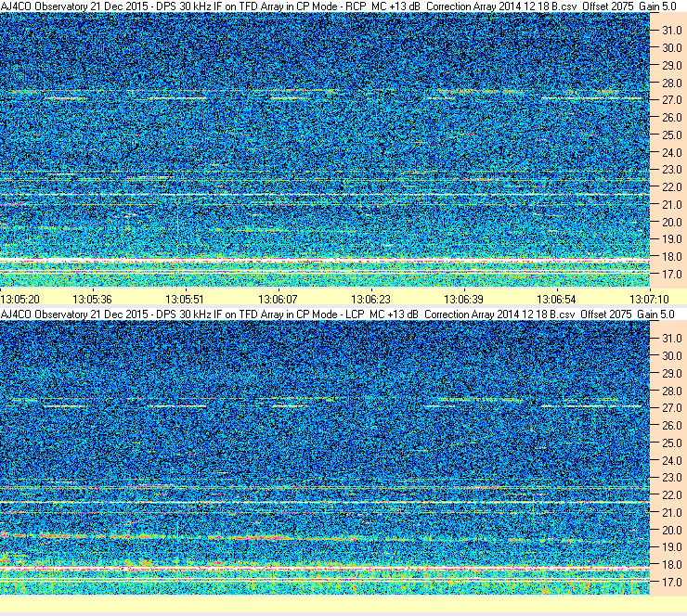Select the 13:05:20 time label

(20, 300)
